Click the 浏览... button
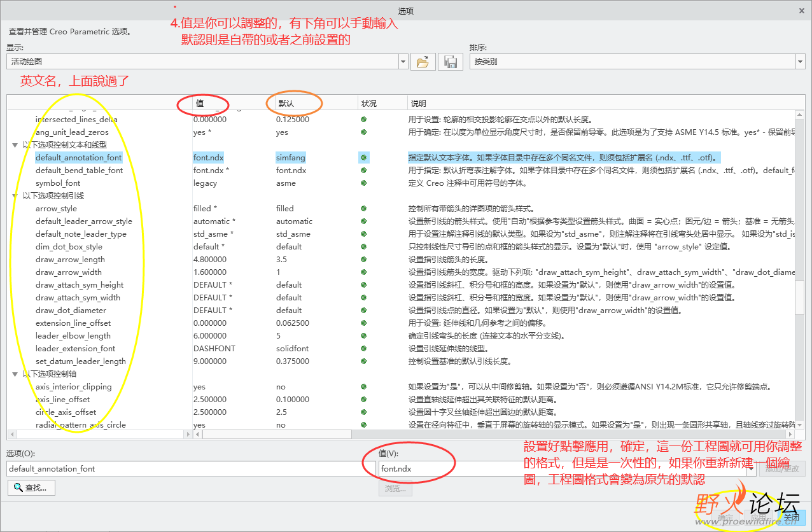Screen dimensions: 812x532 click(x=395, y=488)
